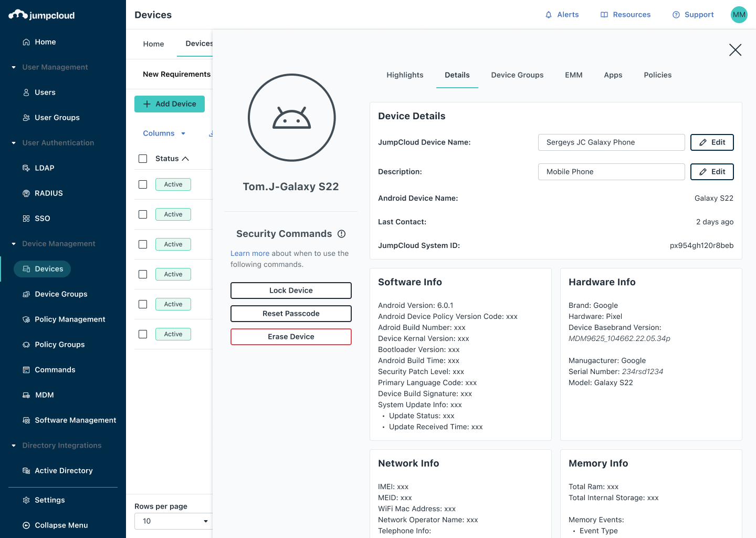Click the Active Directory icon
The height and width of the screenshot is (538, 756).
(x=26, y=471)
